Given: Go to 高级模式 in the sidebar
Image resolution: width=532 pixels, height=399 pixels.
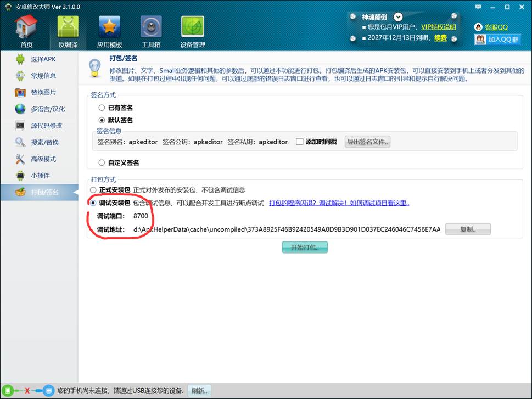Looking at the screenshot, I should pos(40,159).
